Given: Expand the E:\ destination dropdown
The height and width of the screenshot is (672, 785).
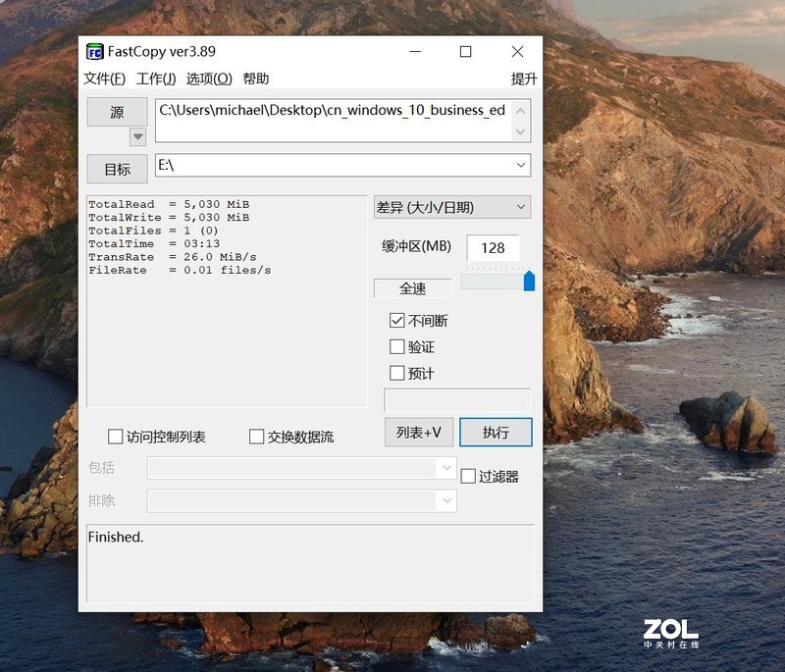Looking at the screenshot, I should tap(521, 165).
